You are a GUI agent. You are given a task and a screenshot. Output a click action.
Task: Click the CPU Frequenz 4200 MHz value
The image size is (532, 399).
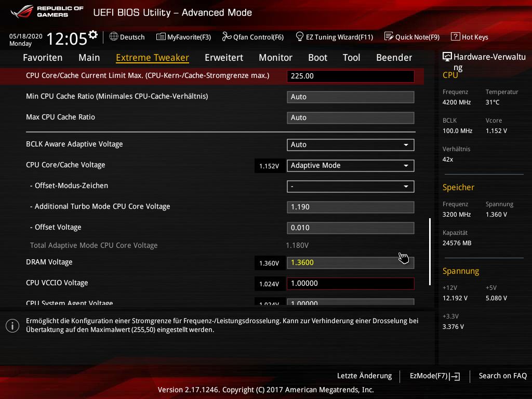tap(456, 102)
